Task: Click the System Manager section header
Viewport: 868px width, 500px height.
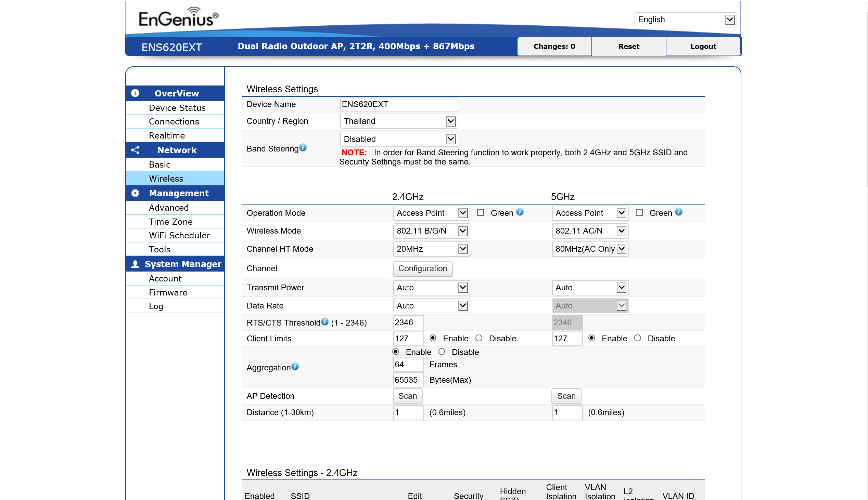Action: 175,264
